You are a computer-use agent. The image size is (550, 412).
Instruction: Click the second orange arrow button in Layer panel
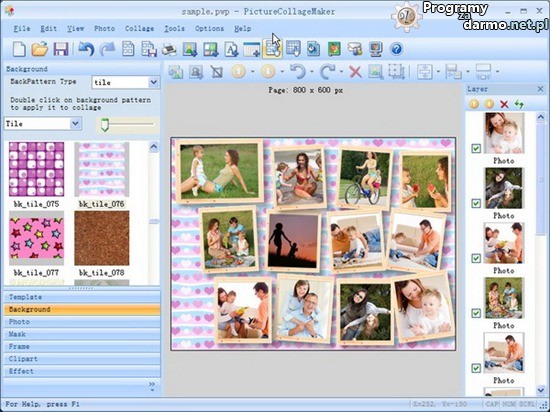(489, 104)
